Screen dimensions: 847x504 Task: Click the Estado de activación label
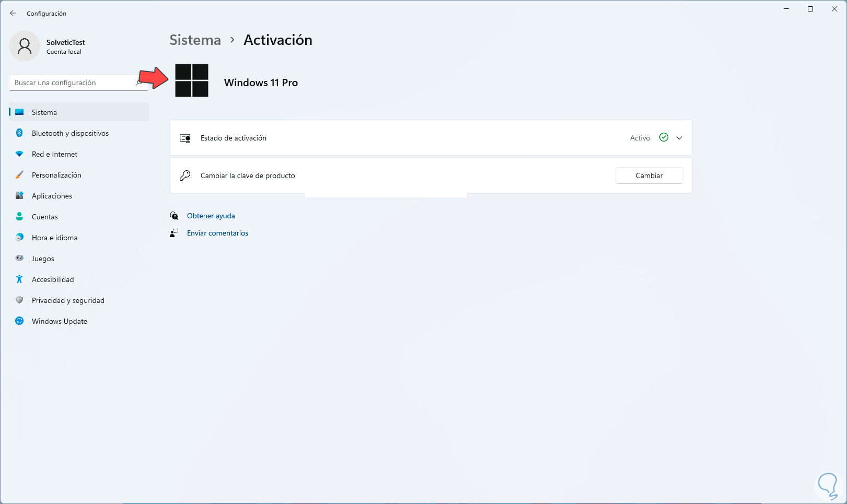[234, 138]
